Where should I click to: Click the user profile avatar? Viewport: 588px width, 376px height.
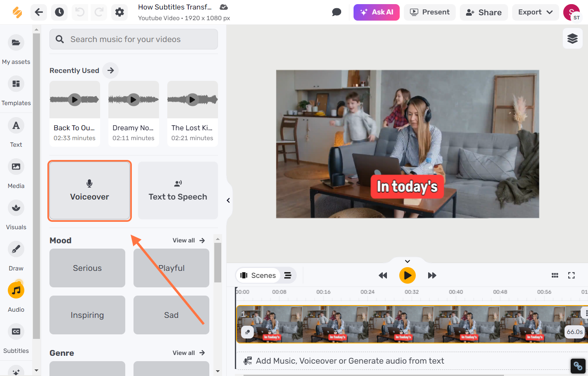point(572,12)
